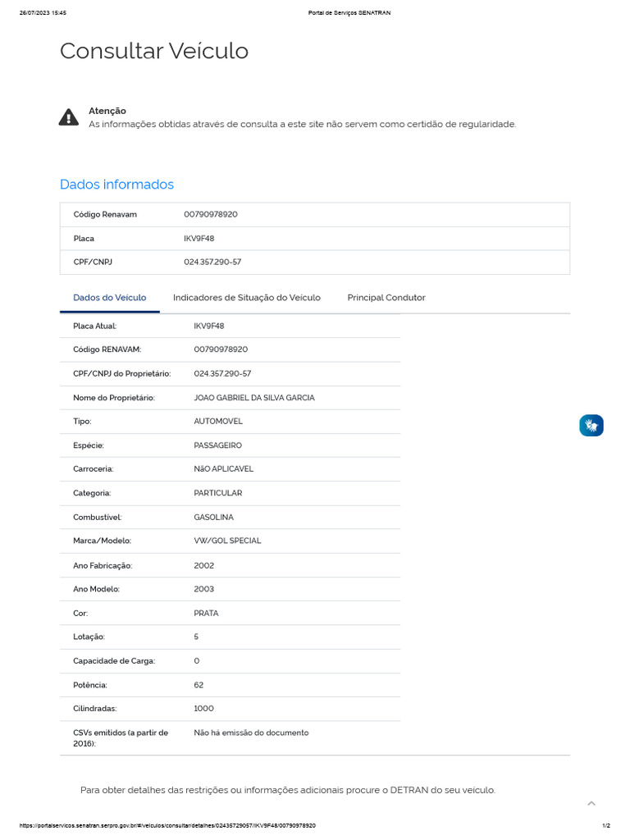The height and width of the screenshot is (840, 630).
Task: Click the Dados informados section heading
Action: 116,185
